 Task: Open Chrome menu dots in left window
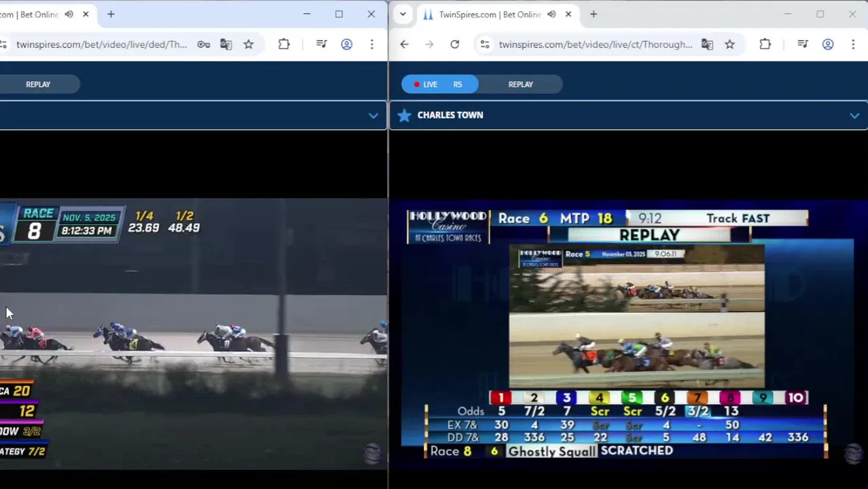pyautogui.click(x=372, y=44)
